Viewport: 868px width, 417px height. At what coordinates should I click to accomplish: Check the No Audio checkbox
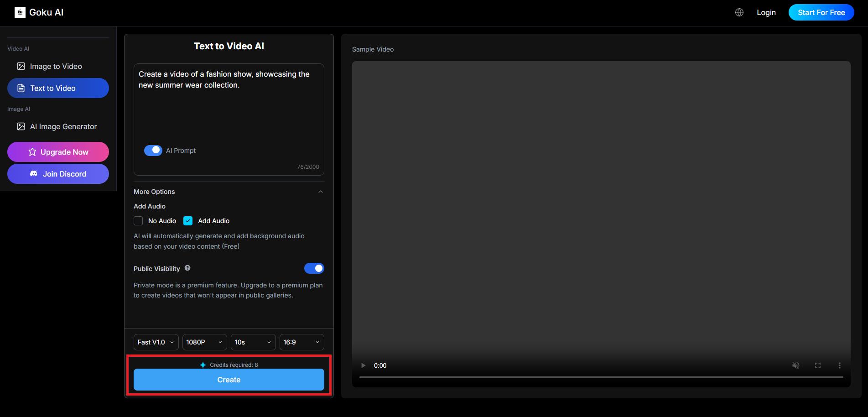point(138,221)
